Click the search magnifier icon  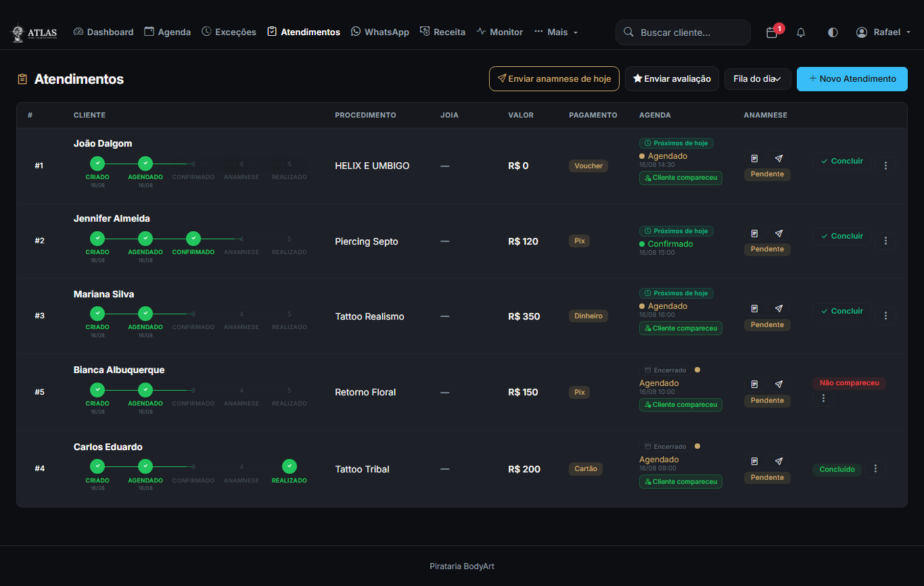[628, 32]
